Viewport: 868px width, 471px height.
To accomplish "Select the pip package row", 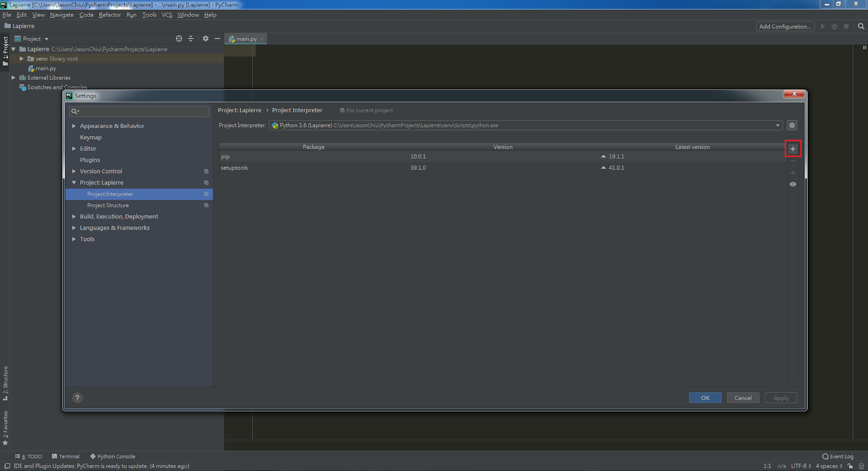I will tap(502, 156).
